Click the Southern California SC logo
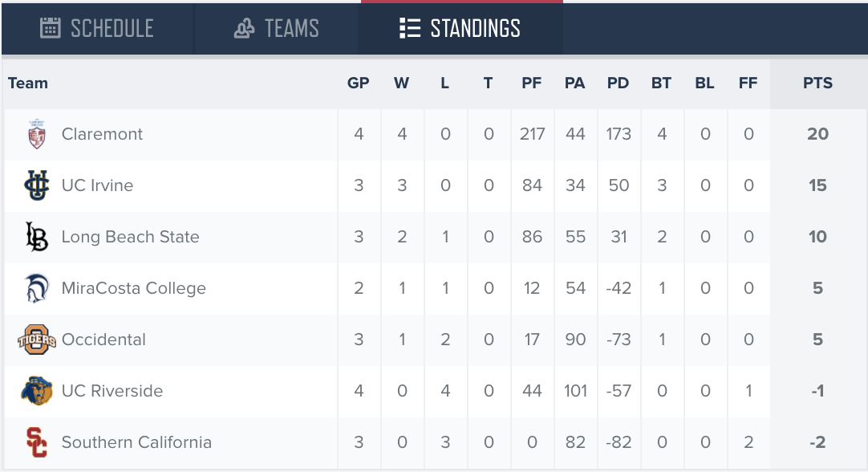This screenshot has width=868, height=472. pos(37,442)
